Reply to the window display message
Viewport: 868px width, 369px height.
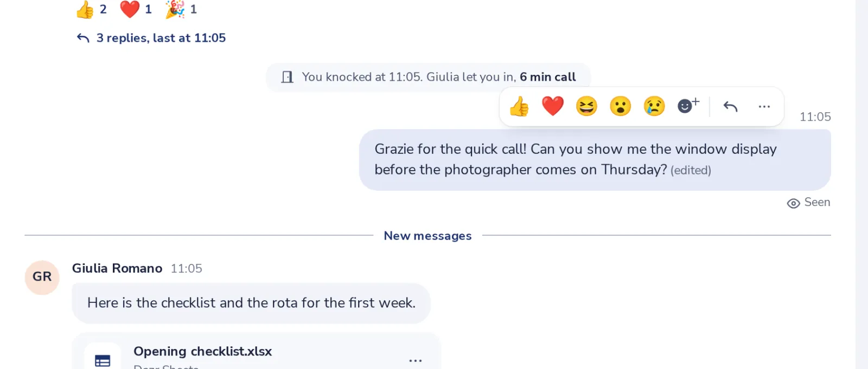[x=730, y=107]
